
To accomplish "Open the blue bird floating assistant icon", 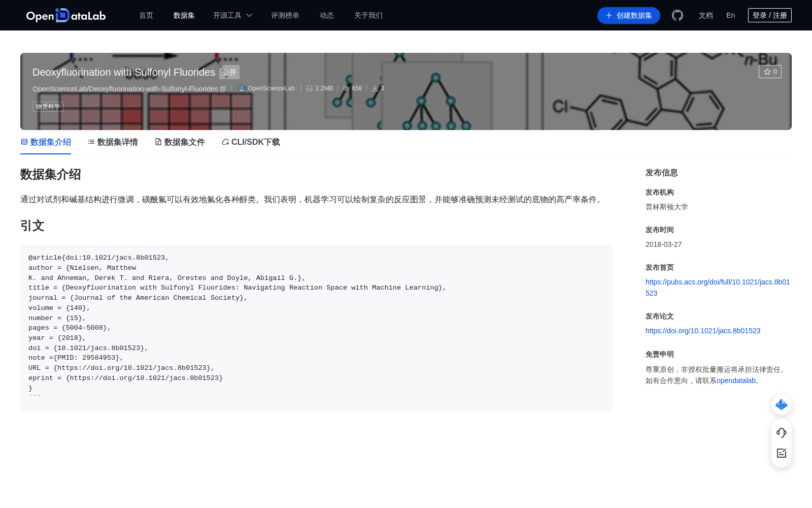I will pyautogui.click(x=782, y=404).
